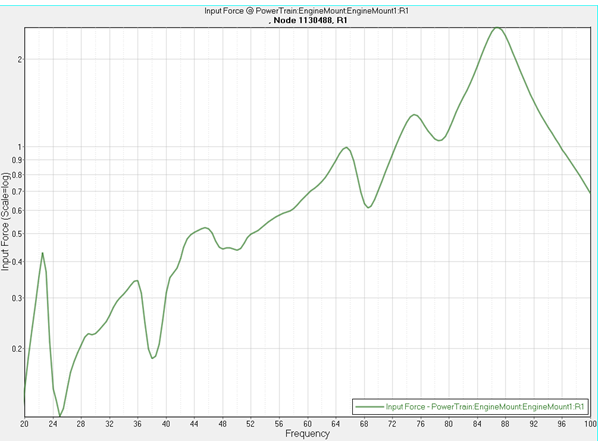
Task: Click the curve dip near 69 Hz
Action: tap(369, 207)
